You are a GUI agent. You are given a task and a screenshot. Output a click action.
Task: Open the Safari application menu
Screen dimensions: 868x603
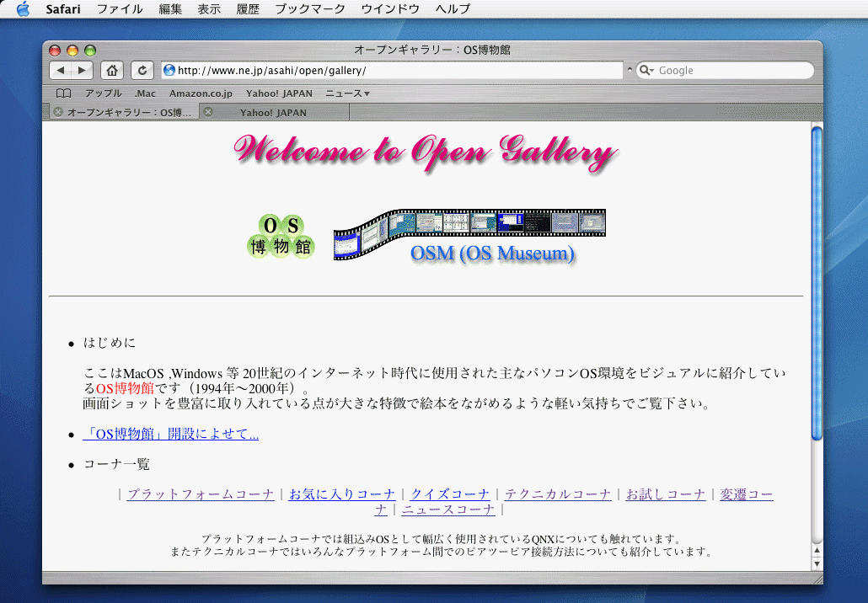(63, 9)
